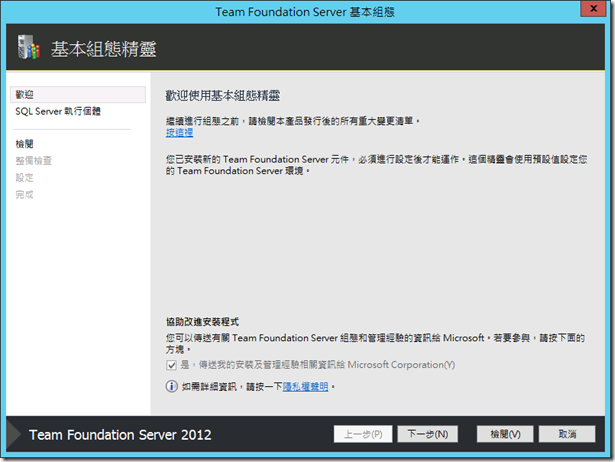615x462 pixels.
Task: Select the 完成 step in sidebar
Action: click(24, 195)
